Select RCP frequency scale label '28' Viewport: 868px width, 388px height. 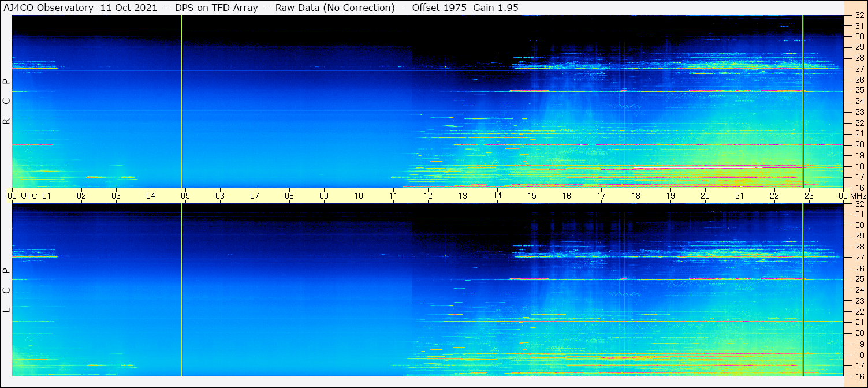pyautogui.click(x=859, y=58)
